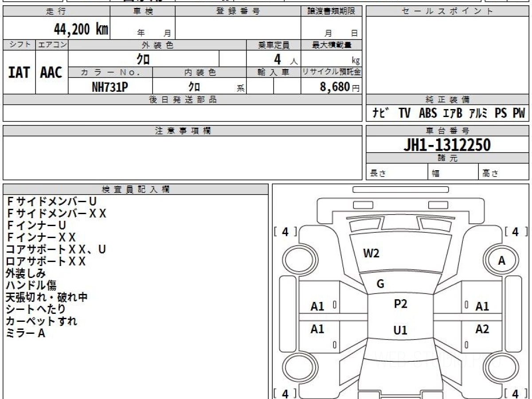
Task: Select the note 天張切れ・破れ中
Action: tap(47, 297)
